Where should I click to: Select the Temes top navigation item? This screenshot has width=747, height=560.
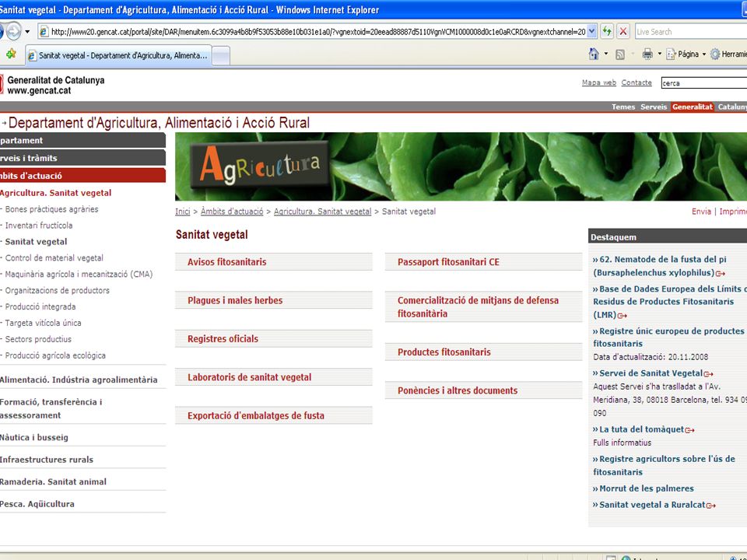click(623, 107)
